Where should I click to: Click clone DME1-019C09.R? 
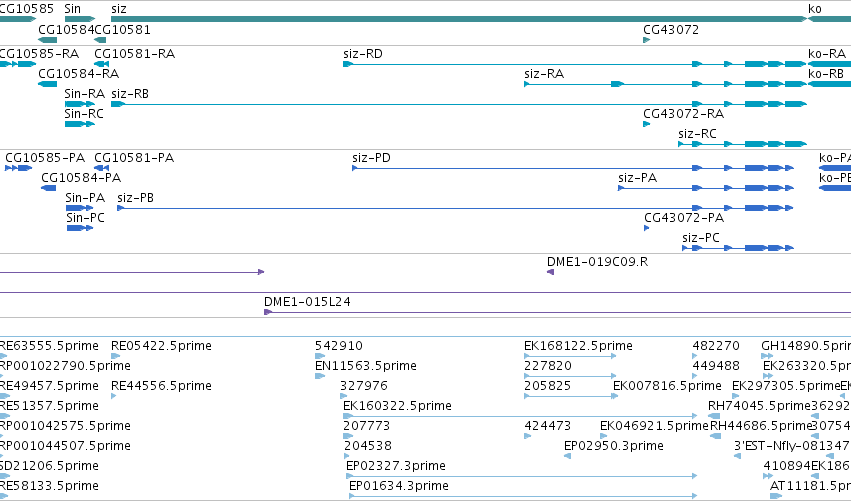(597, 262)
